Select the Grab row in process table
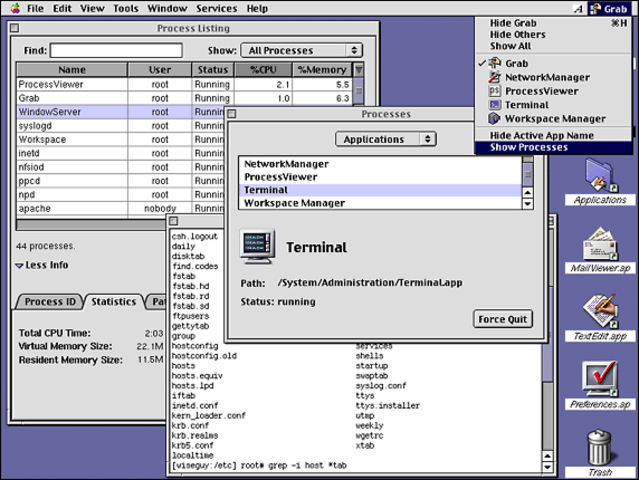Viewport: 639px width, 480px height. tap(184, 98)
